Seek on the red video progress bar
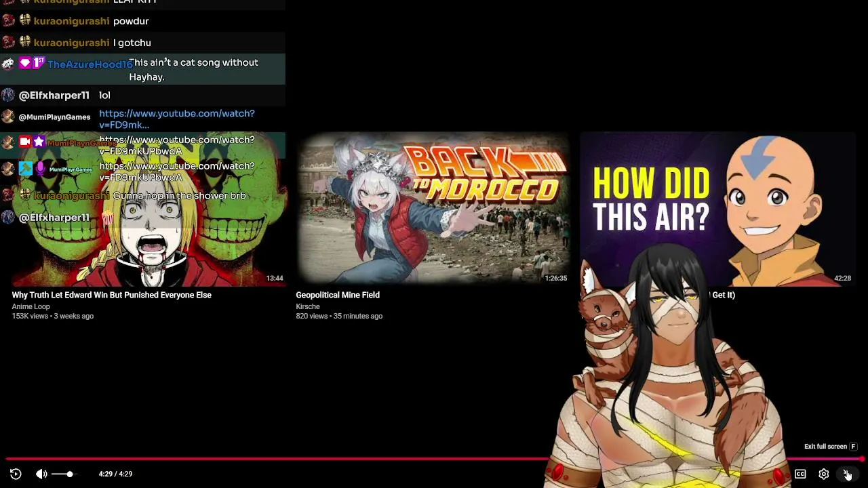This screenshot has height=488, width=868. pyautogui.click(x=434, y=459)
